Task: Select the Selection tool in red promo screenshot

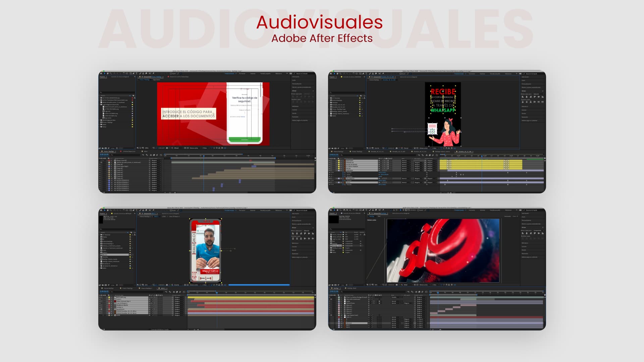Action: pos(105,73)
